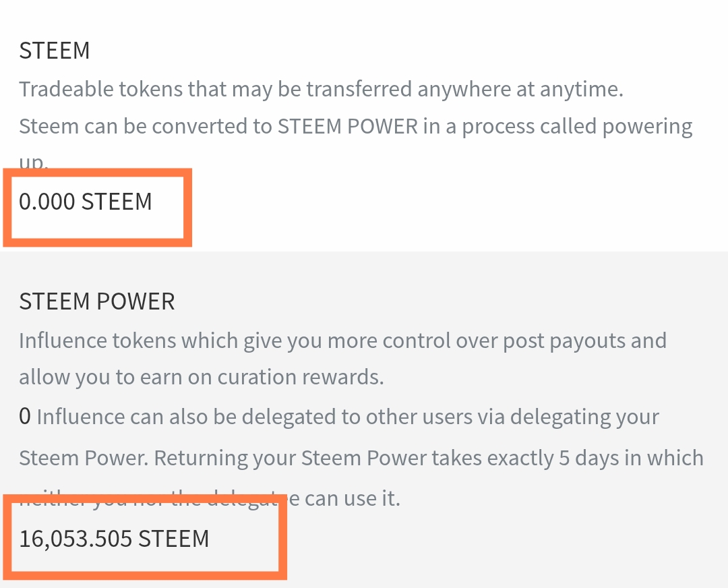Click the partially hidden 'up.' text

click(x=34, y=163)
